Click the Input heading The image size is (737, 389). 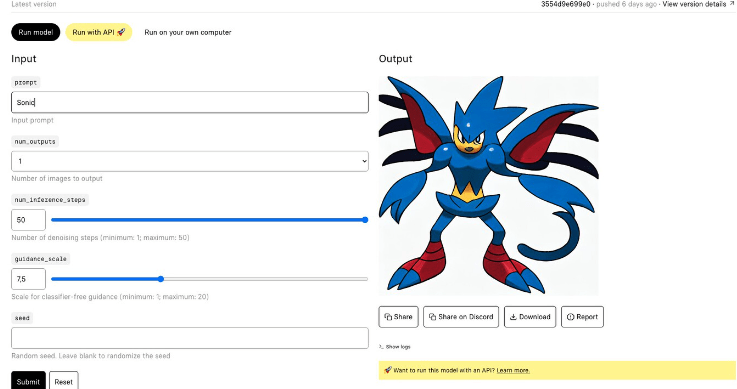coord(24,59)
